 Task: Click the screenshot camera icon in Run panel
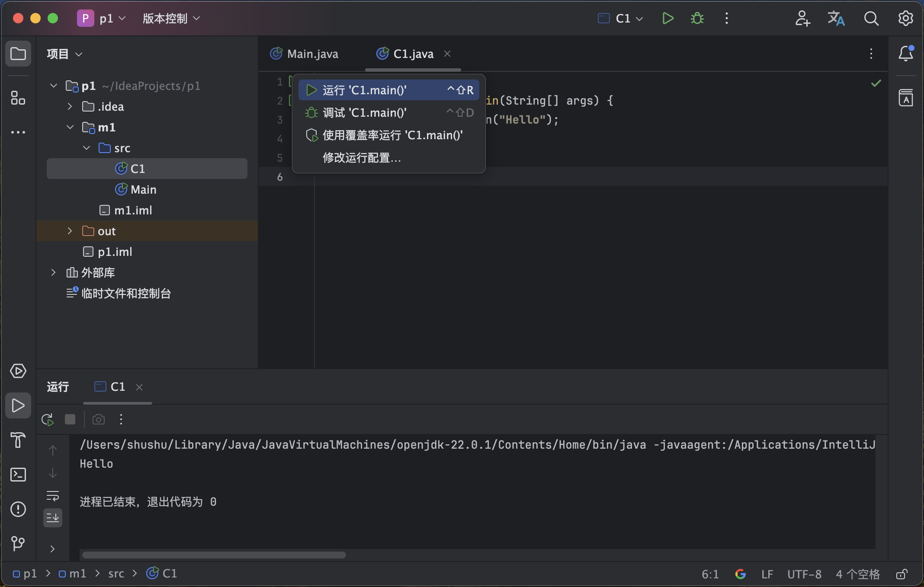pos(99,419)
